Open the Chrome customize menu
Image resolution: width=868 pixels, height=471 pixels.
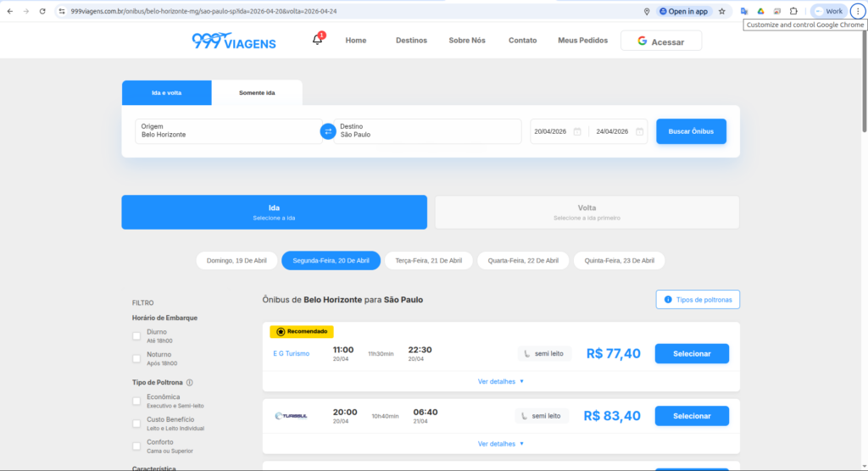click(x=856, y=11)
